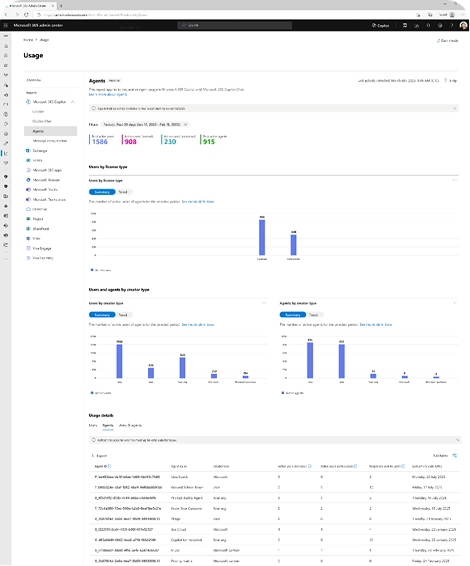Image resolution: width=470 pixels, height=566 pixels.
Task: Open more options for Users by license type
Action: [455, 180]
